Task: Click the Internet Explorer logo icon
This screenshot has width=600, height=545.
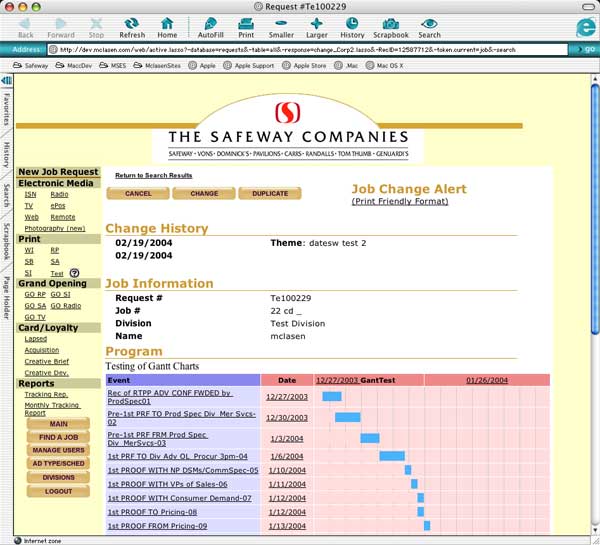Action: pos(586,28)
